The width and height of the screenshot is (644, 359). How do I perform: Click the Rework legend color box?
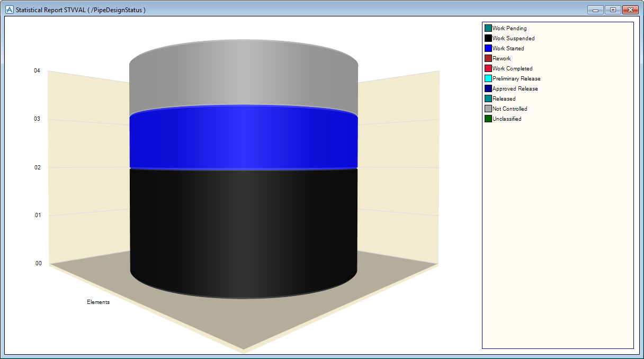[488, 58]
